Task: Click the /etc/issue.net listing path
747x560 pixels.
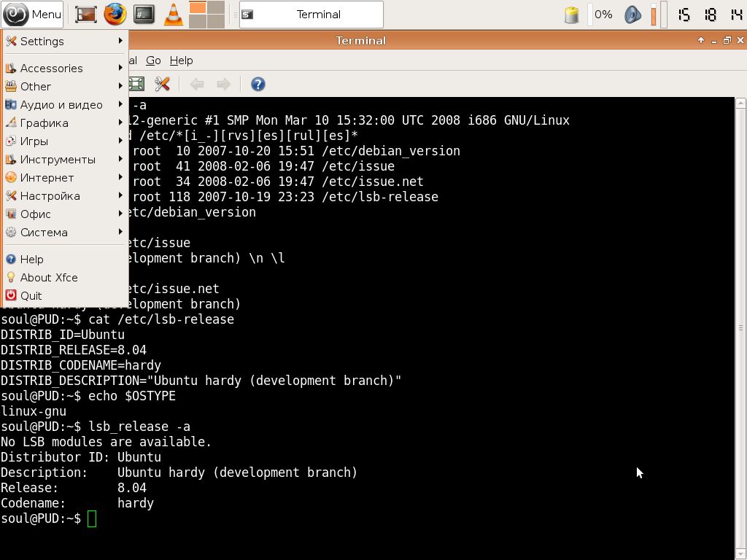Action: pos(373,182)
